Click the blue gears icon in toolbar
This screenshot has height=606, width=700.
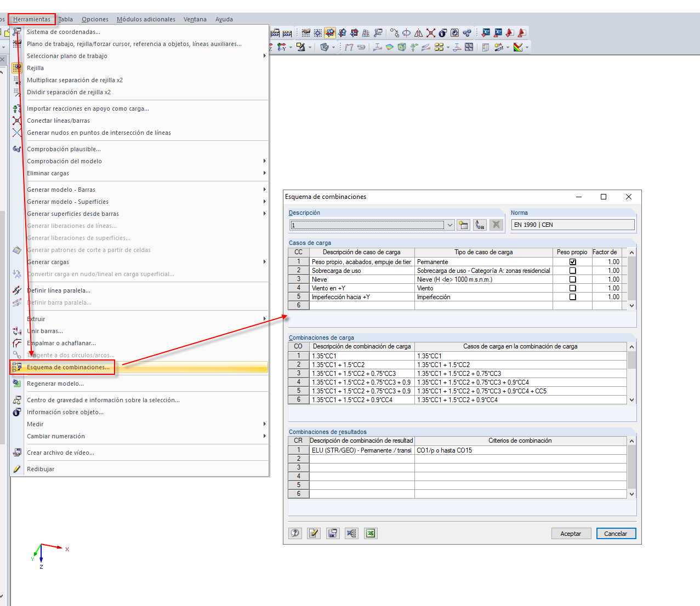[x=467, y=33]
